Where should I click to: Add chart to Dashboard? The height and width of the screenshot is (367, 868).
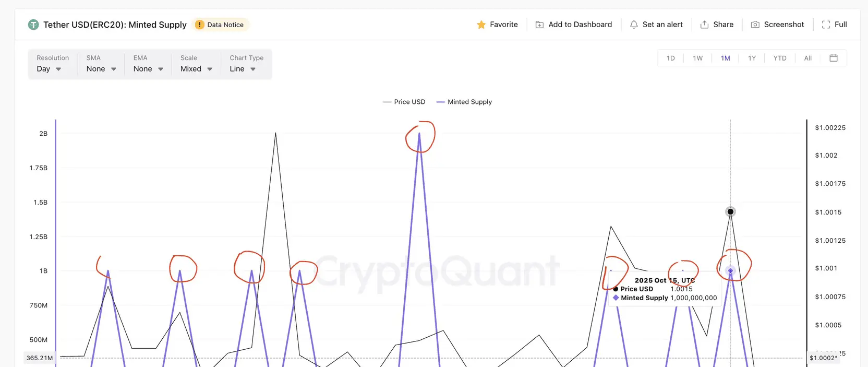click(574, 25)
